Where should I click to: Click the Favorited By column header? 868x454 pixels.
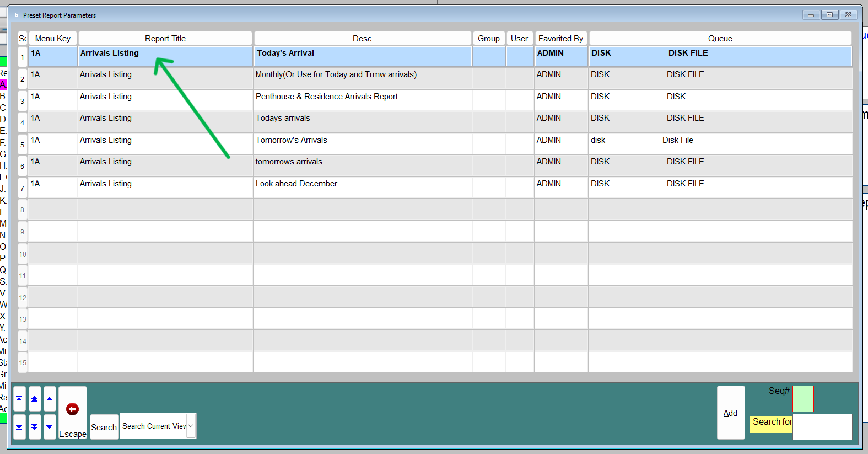560,39
